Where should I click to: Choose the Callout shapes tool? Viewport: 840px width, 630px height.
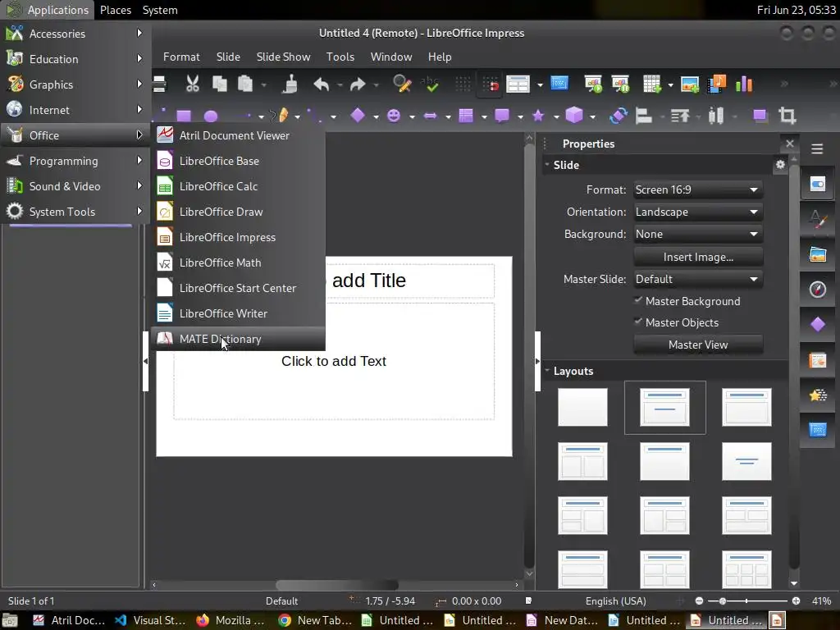tap(502, 115)
